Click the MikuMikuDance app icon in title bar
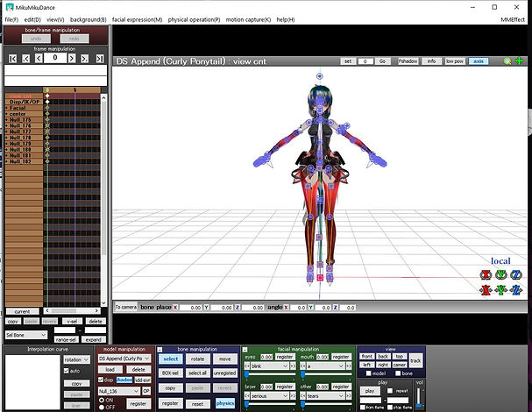Screen dimensions: 532x412 point(10,7)
